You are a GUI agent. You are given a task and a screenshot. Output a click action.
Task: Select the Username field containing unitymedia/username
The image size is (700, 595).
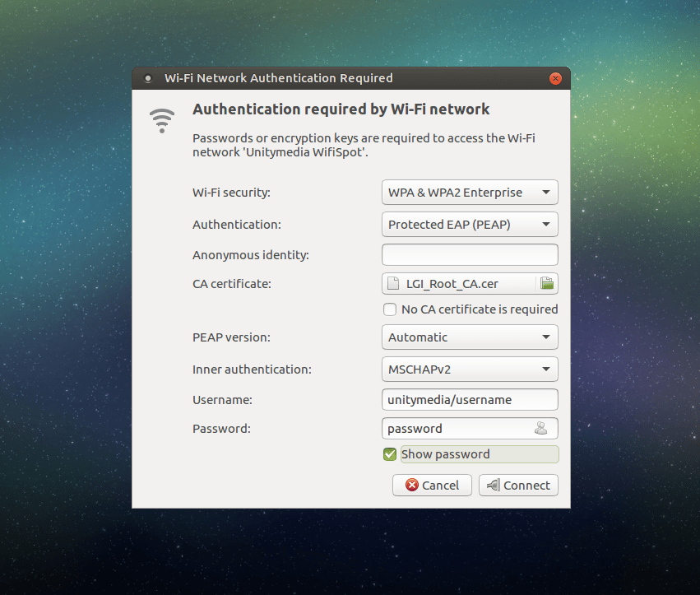[470, 399]
